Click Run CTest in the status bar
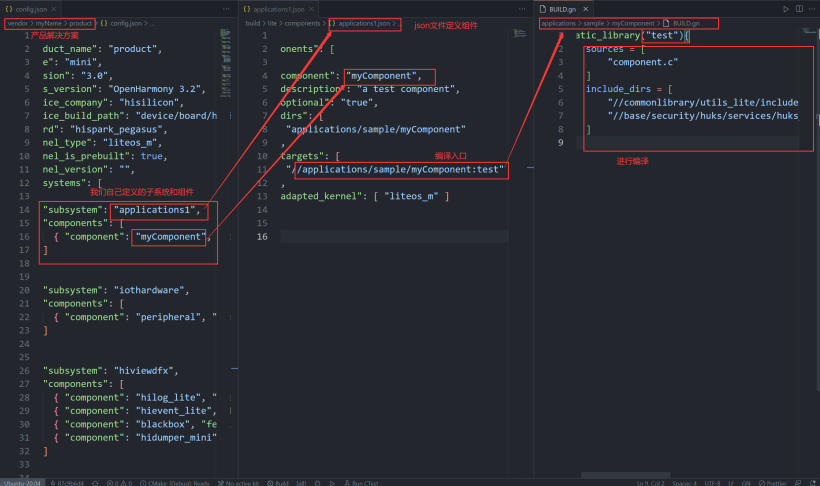The image size is (820, 486). click(x=361, y=483)
